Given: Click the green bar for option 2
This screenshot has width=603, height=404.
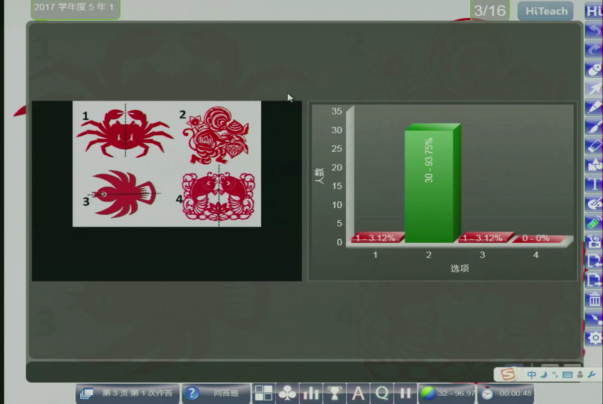Looking at the screenshot, I should click(x=432, y=183).
